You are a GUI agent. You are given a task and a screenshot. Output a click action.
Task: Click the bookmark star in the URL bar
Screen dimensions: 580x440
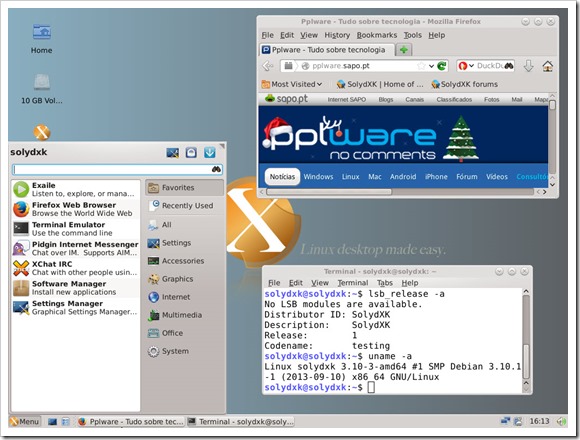click(x=421, y=66)
